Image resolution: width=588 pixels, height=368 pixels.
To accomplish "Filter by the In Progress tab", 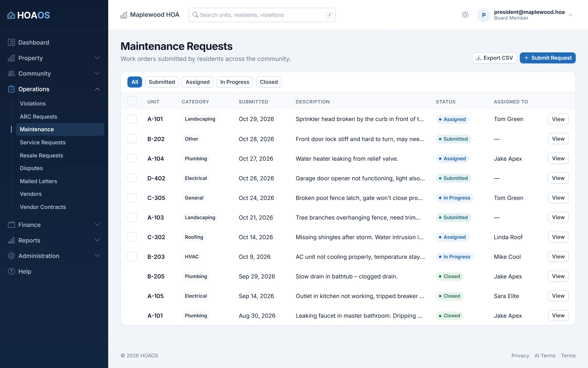I will (x=235, y=82).
